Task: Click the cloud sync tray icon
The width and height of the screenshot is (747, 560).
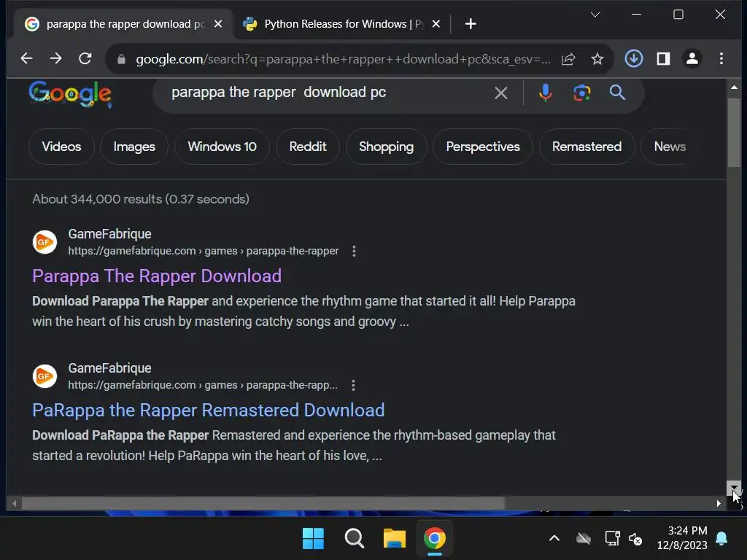Action: [583, 539]
